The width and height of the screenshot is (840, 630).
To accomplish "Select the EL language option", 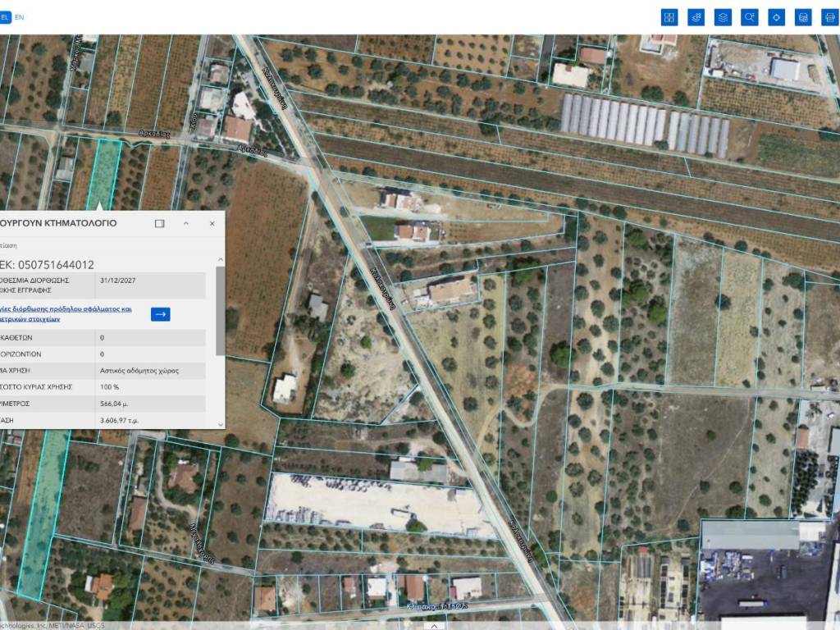I will point(5,16).
